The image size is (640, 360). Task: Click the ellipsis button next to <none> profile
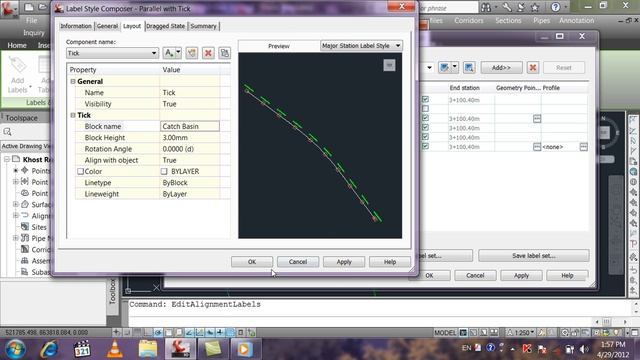coord(584,147)
